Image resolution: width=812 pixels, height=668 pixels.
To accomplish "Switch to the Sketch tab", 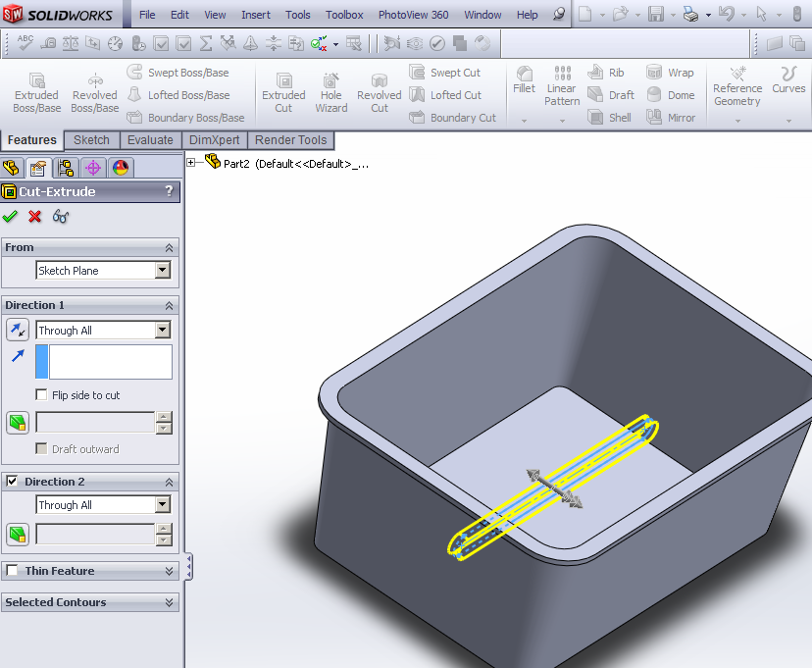I will pyautogui.click(x=91, y=140).
